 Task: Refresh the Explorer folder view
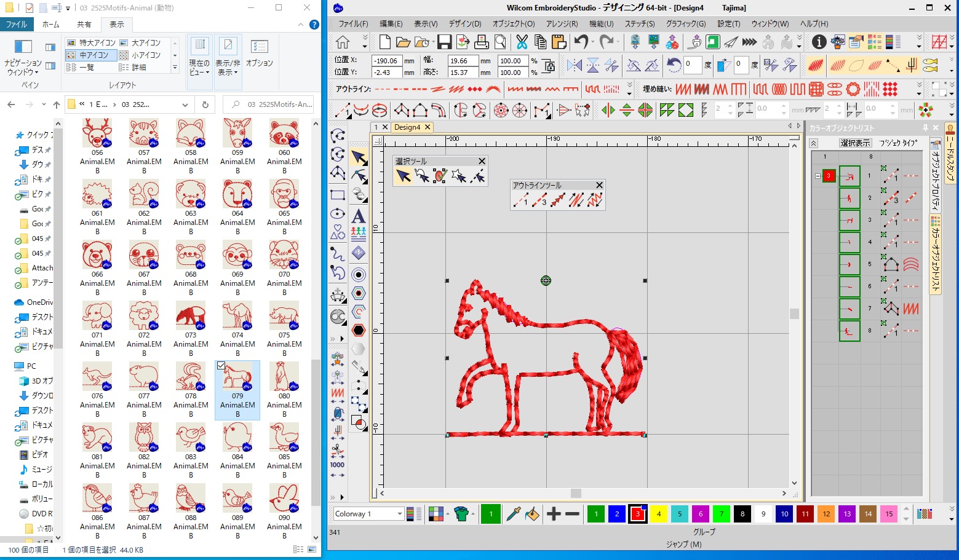pos(205,105)
